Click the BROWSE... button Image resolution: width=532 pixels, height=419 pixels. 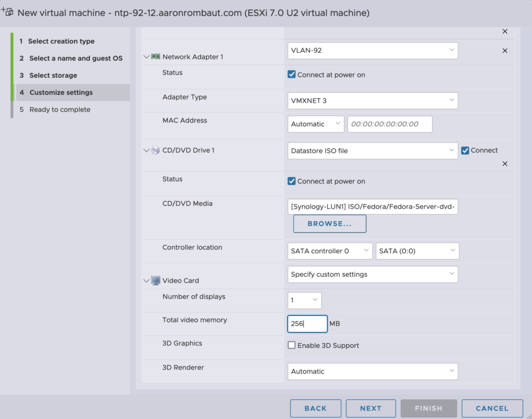pyautogui.click(x=329, y=224)
